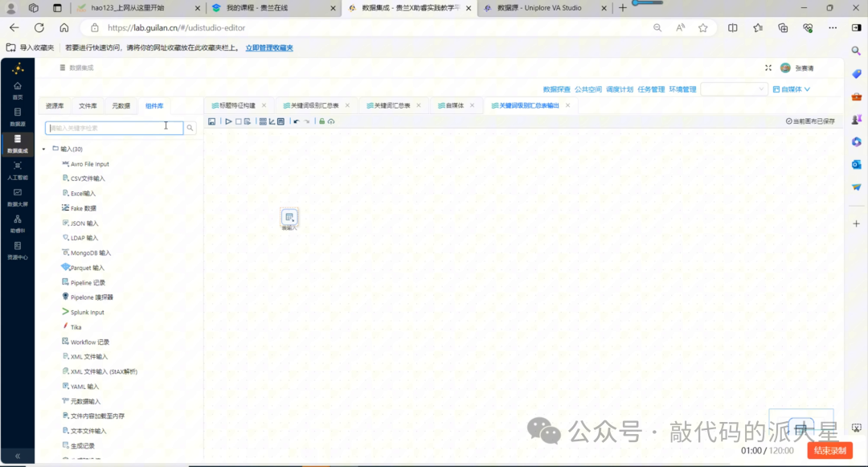Collapse the left sidebar with double chevron
The height and width of the screenshot is (467, 868).
pos(18,456)
